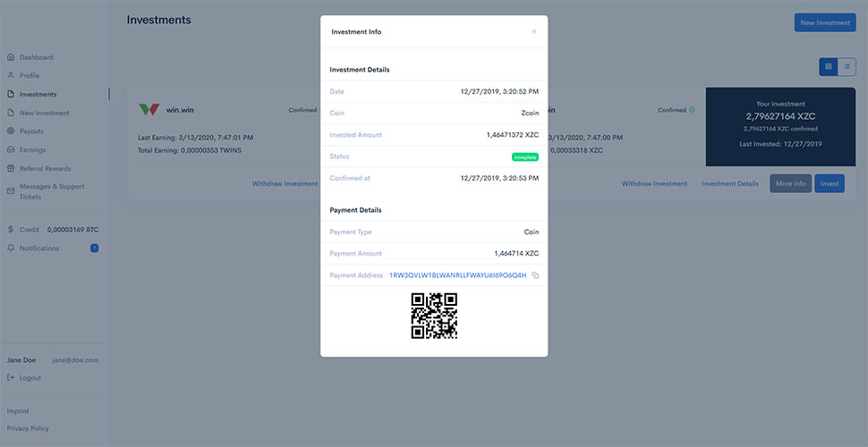Click the QR code image
868x447 pixels.
point(434,316)
